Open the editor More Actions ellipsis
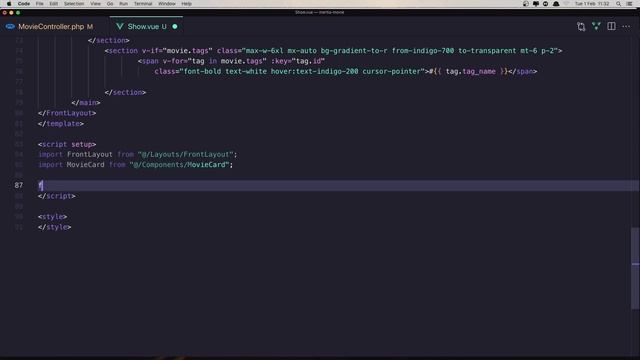Image resolution: width=640 pixels, height=360 pixels. tap(626, 27)
